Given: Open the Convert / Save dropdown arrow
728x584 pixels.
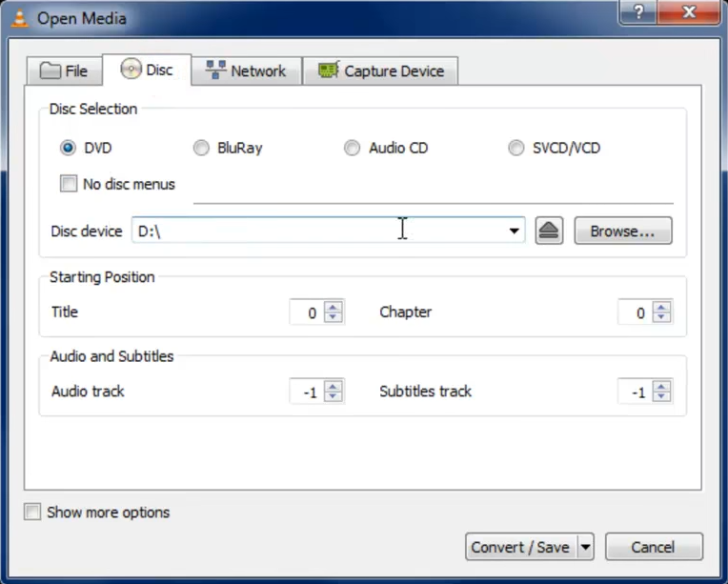Looking at the screenshot, I should point(585,547).
